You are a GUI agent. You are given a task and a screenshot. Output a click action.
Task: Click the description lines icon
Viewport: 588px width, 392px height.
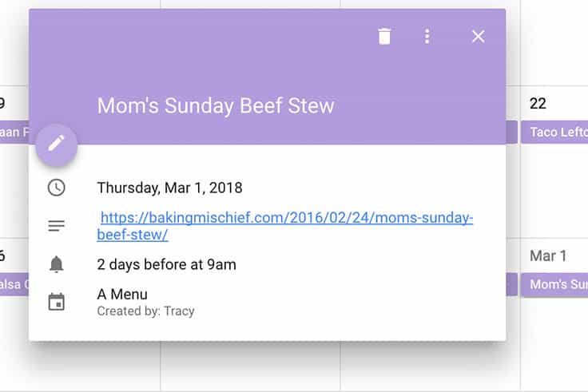[x=56, y=226]
